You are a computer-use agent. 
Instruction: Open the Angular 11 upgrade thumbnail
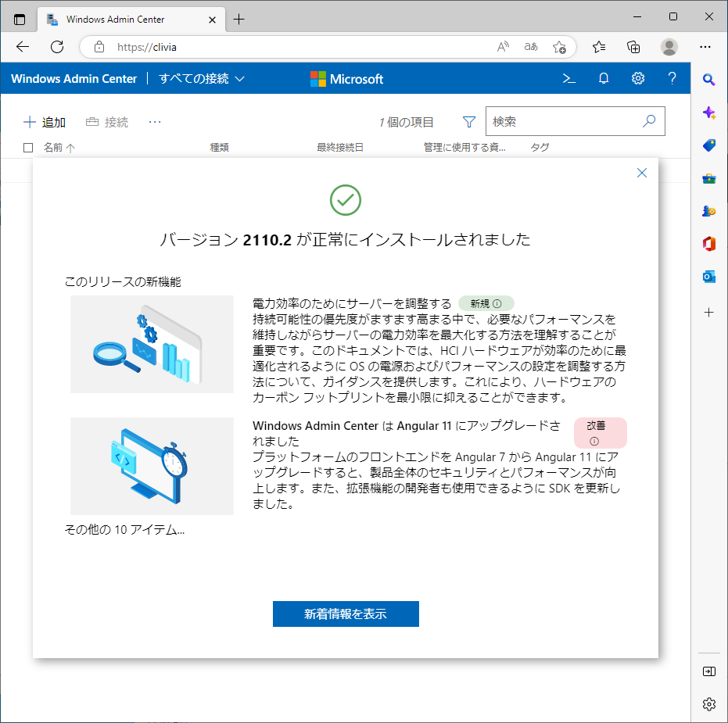tap(152, 466)
